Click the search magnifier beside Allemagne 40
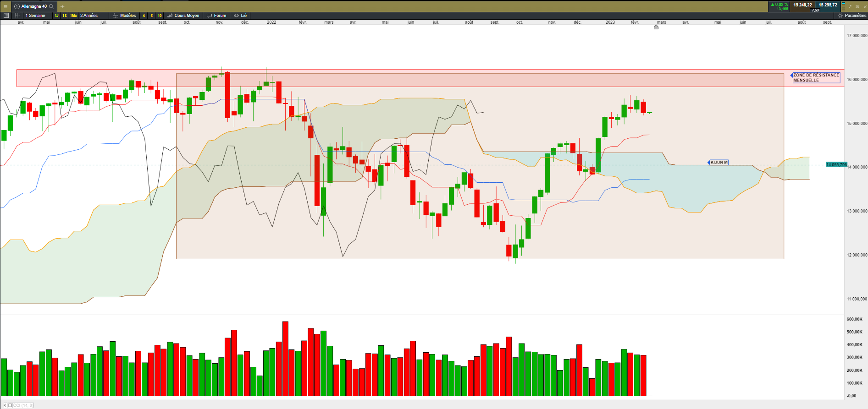 coord(51,6)
